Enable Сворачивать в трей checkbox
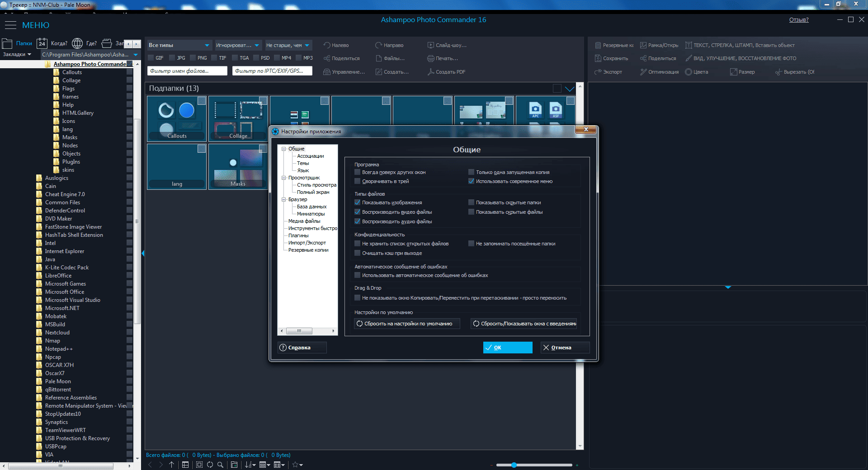Image resolution: width=868 pixels, height=470 pixels. pyautogui.click(x=358, y=181)
